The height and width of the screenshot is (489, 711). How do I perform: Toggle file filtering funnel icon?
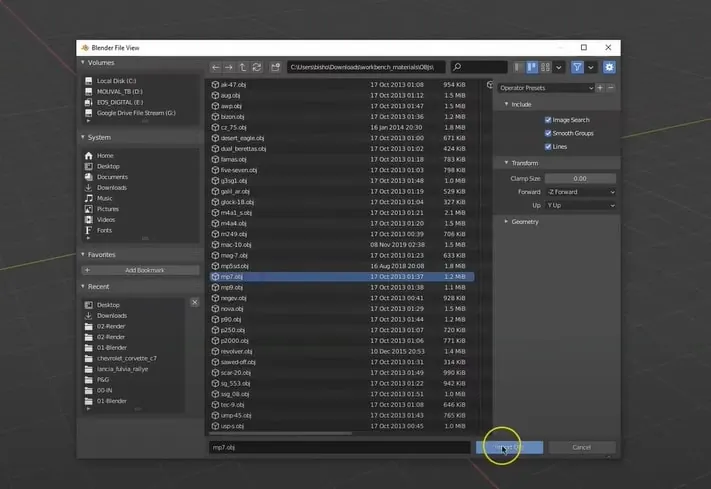tap(577, 67)
